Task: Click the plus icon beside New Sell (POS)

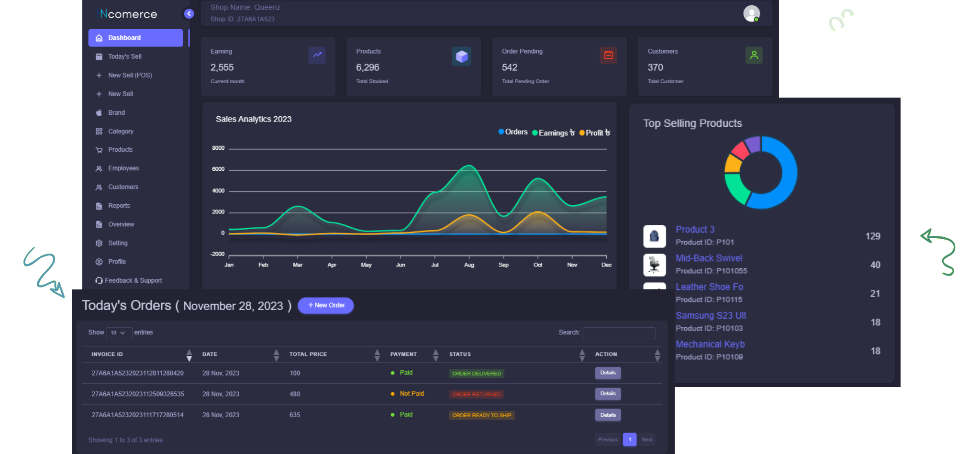Action: [99, 75]
